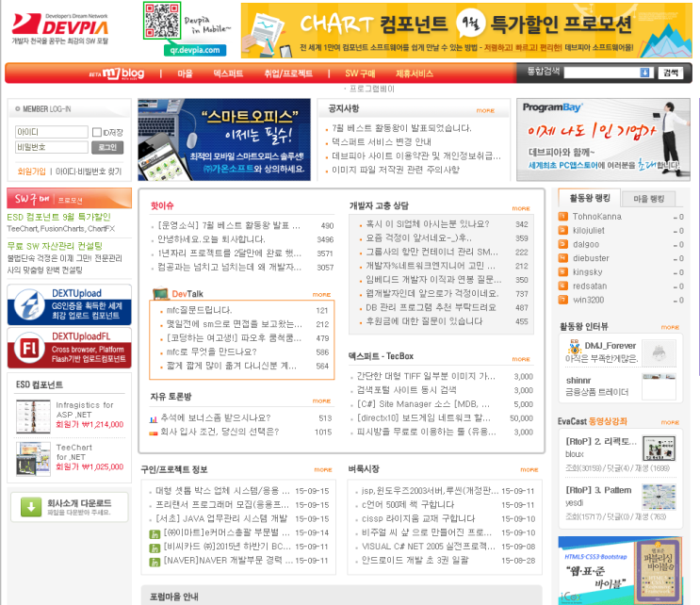Toggle the ID저장 checkbox
The width and height of the screenshot is (700, 605).
pos(96,132)
